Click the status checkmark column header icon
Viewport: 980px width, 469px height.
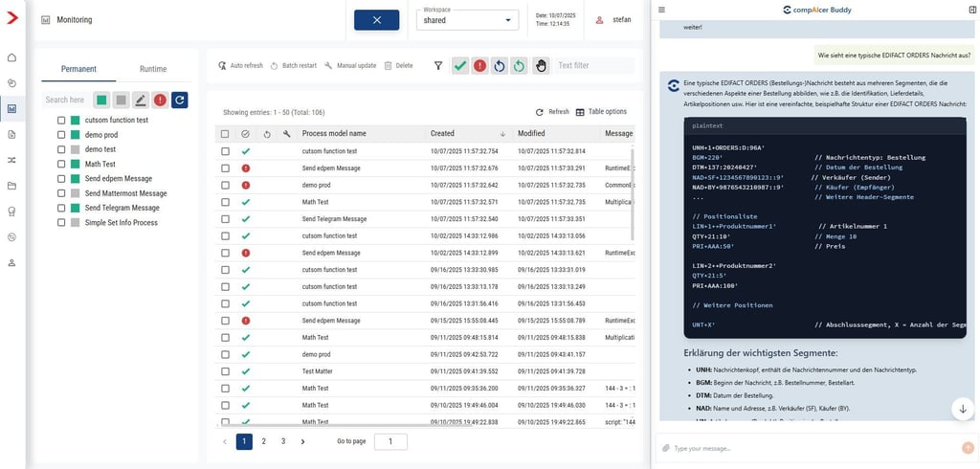point(245,134)
